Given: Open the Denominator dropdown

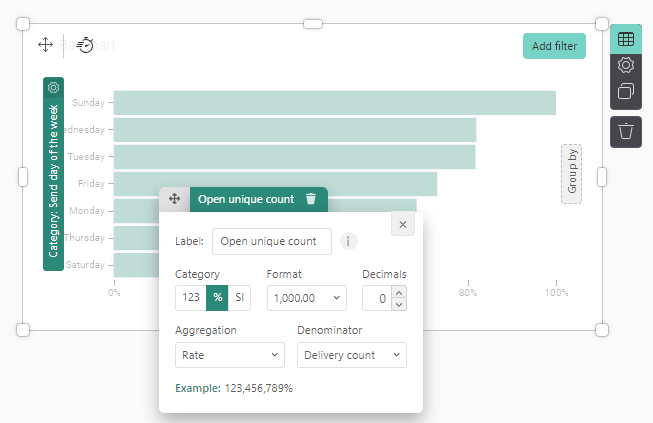Looking at the screenshot, I should 351,355.
